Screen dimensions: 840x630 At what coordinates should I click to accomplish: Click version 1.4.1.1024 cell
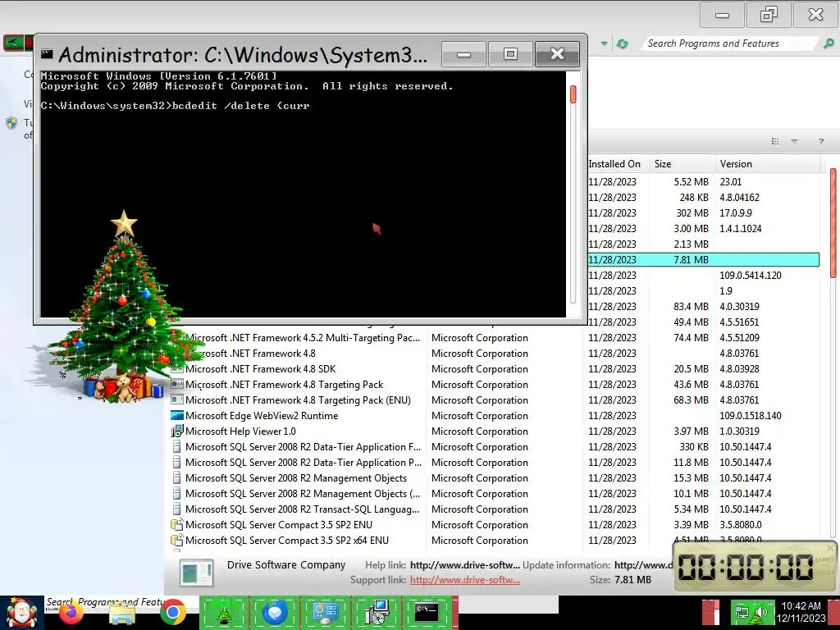[741, 228]
